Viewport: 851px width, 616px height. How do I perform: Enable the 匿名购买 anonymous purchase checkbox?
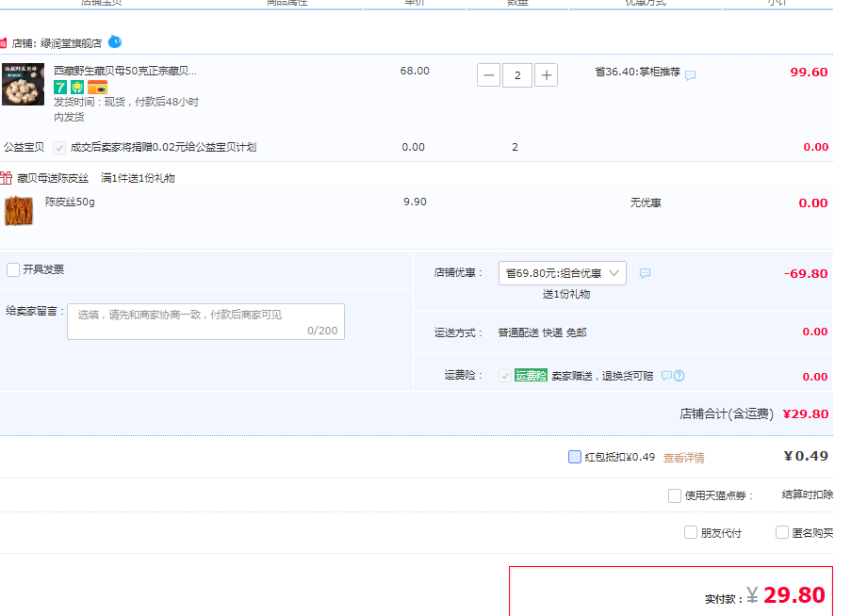[782, 532]
